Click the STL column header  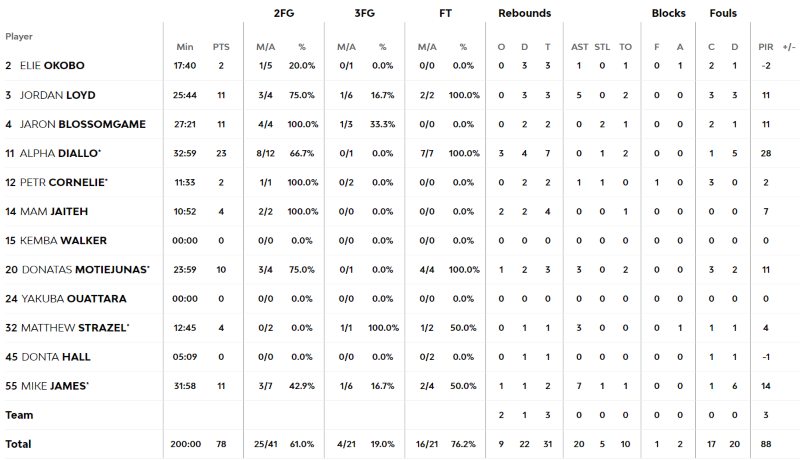[x=603, y=47]
